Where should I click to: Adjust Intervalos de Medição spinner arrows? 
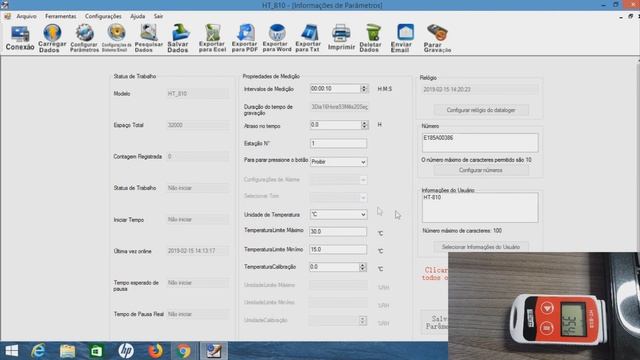click(364, 89)
